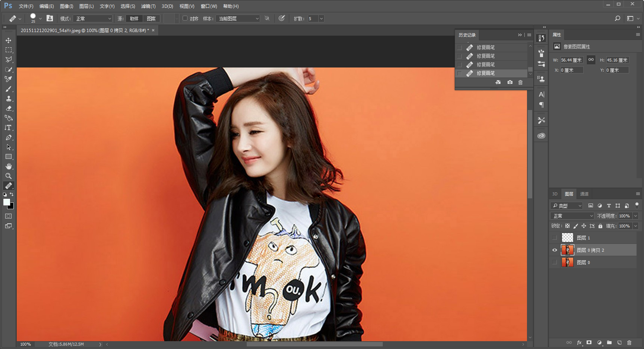Toggle pressure for size button
The image size is (644, 349).
pyautogui.click(x=281, y=18)
